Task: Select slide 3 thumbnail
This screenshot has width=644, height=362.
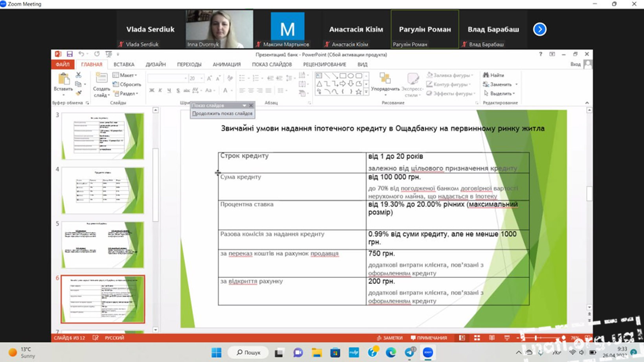Action: click(103, 136)
